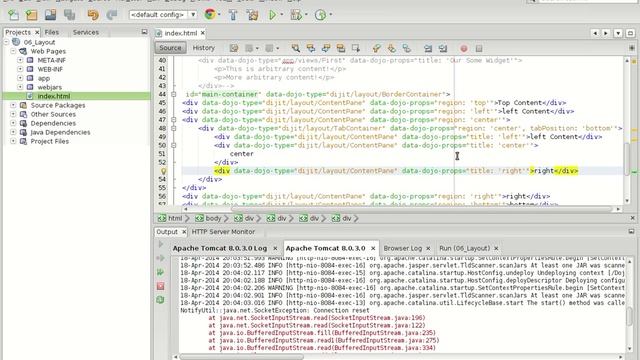Switch to the Files tab

coord(51,32)
